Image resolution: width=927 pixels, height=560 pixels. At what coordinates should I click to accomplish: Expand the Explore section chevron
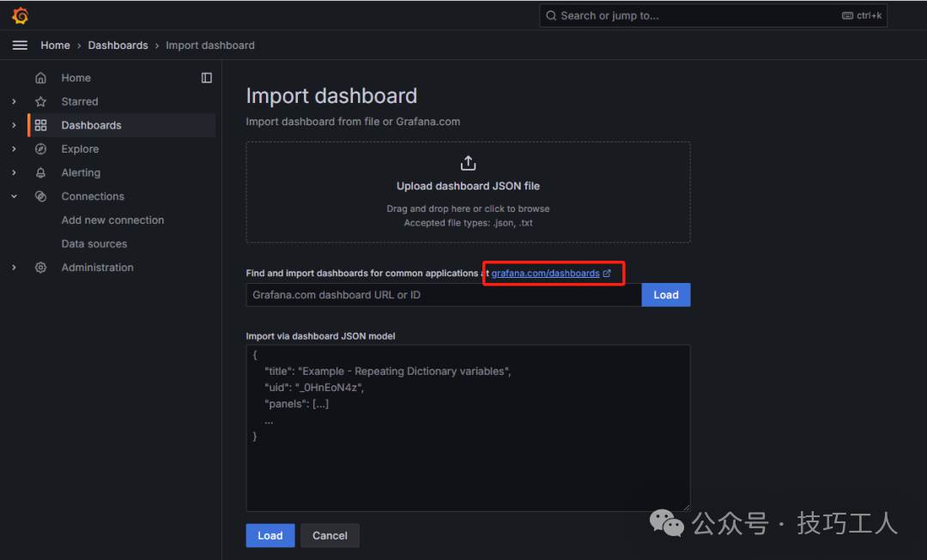[15, 149]
